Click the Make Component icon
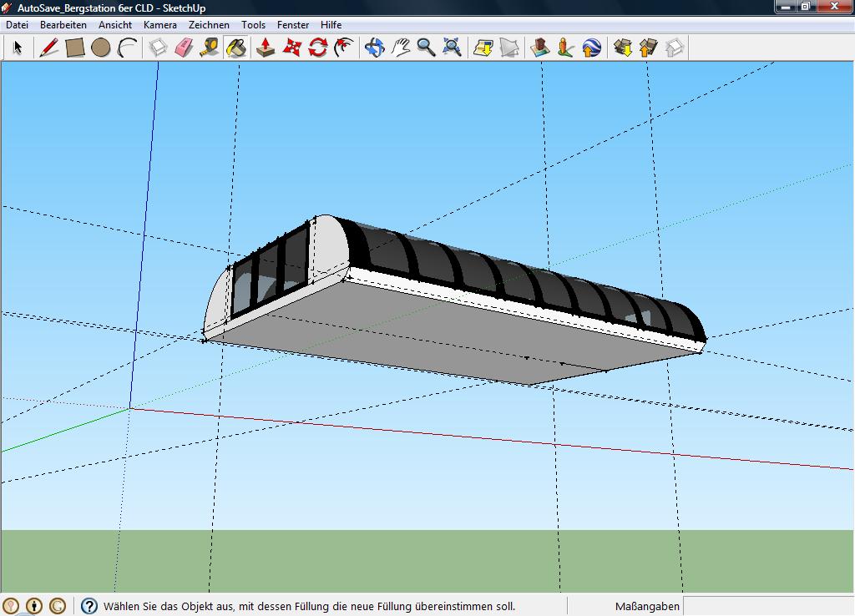The height and width of the screenshot is (616, 855). click(158, 48)
